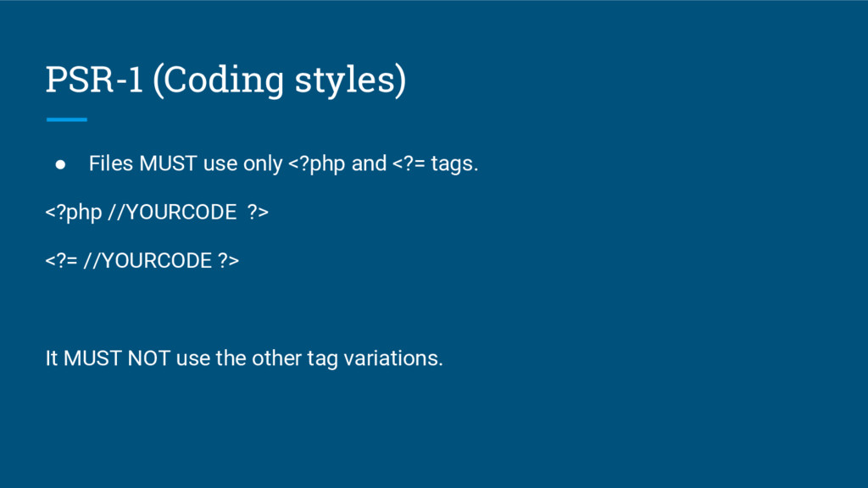Select the light blue accent line under title
Viewport: 868px width, 488px height.
click(66, 119)
